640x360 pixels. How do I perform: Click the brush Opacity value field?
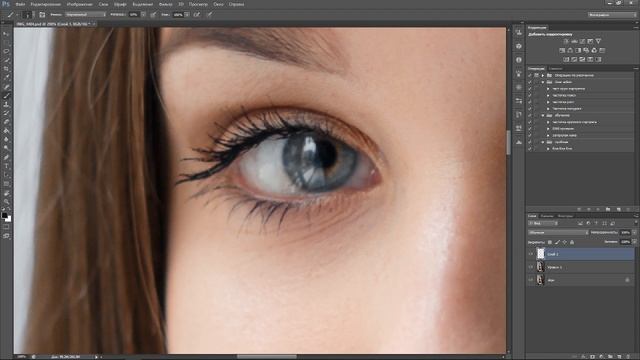click(134, 14)
